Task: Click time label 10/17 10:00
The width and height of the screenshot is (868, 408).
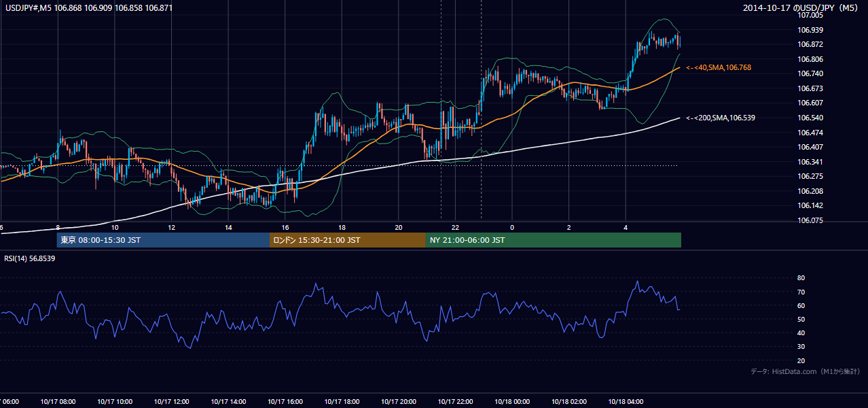Action: (x=114, y=402)
